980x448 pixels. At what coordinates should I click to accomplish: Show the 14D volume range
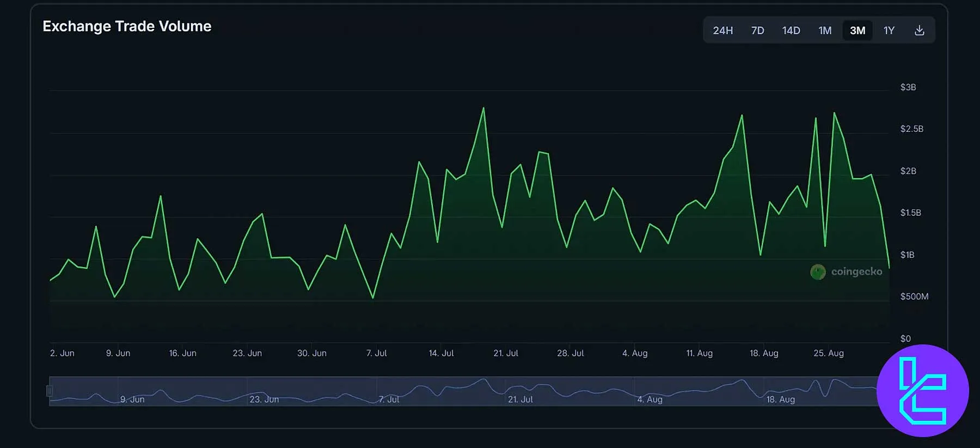tap(791, 31)
